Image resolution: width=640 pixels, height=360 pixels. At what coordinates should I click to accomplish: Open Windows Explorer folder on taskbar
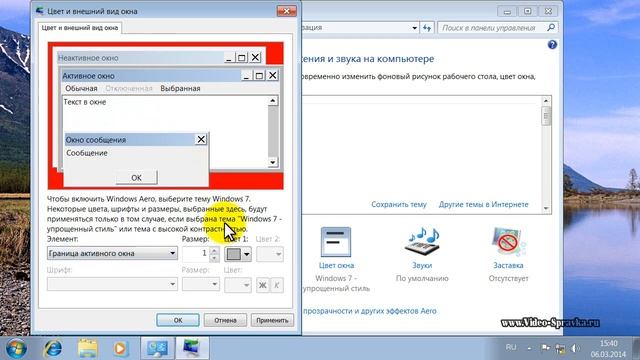(x=87, y=348)
